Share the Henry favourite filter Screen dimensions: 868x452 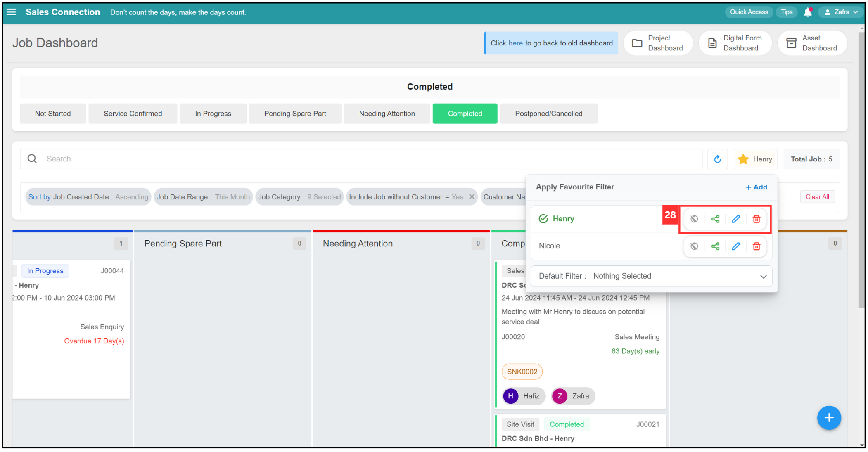715,219
